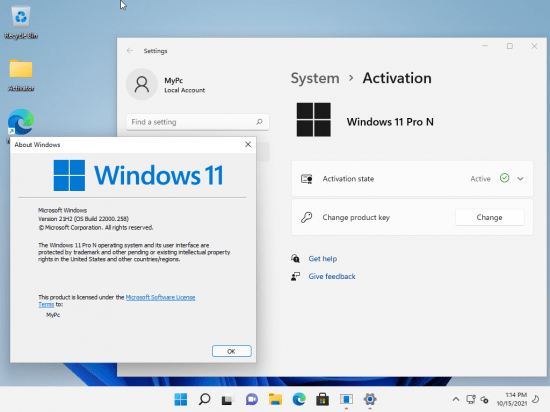Launch Microsoft Edge from desktop shortcut

(x=21, y=122)
